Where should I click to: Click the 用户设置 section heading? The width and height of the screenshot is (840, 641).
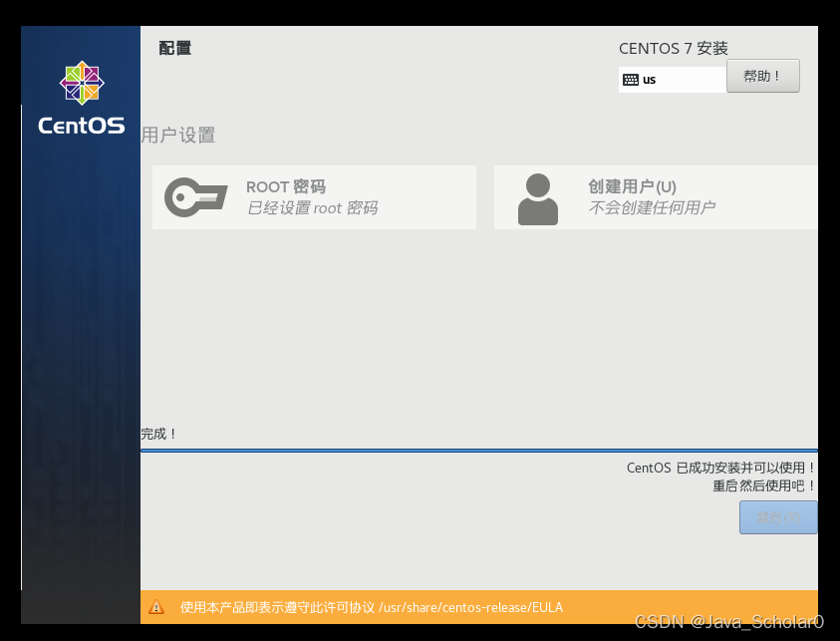(x=178, y=135)
